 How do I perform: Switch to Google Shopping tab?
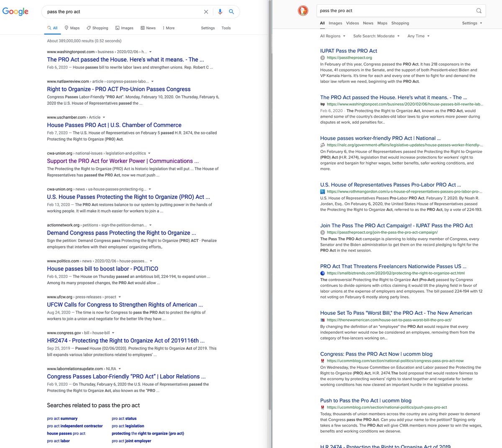(97, 28)
